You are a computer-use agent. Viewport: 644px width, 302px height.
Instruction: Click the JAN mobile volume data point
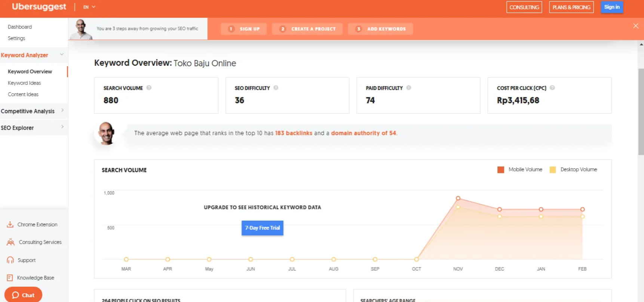click(x=541, y=209)
